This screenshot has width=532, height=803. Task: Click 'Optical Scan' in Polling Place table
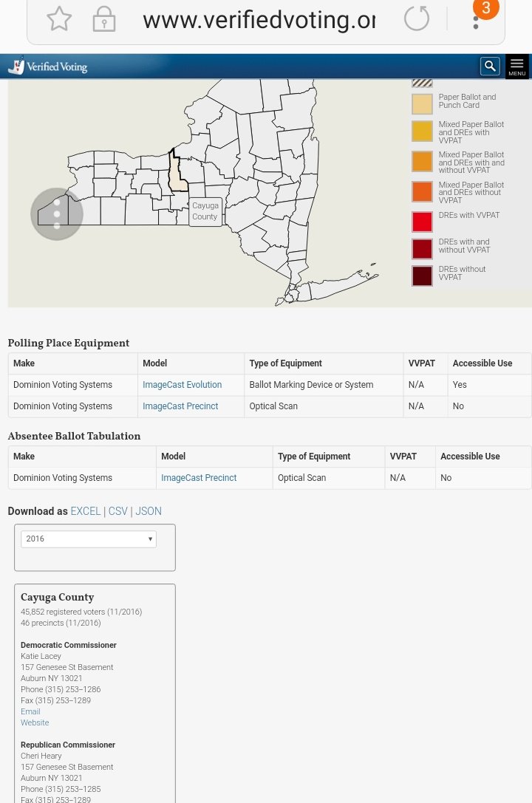273,406
